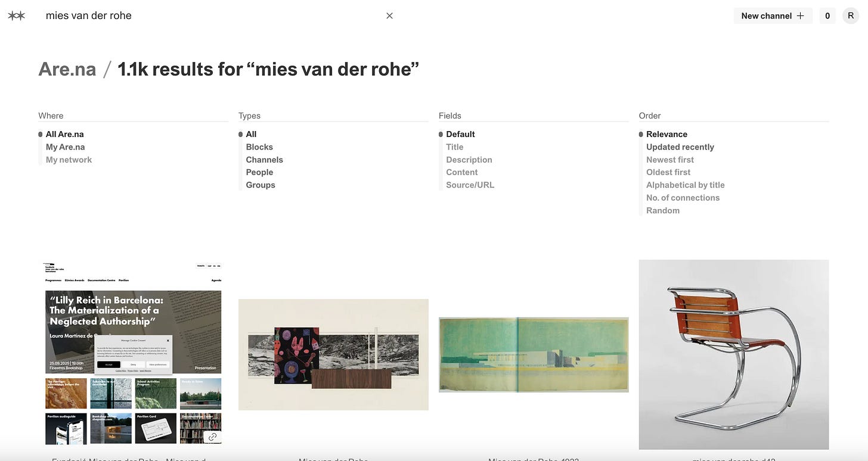Click the results heading for "mies van der rohe"
868x461 pixels.
pyautogui.click(x=268, y=69)
